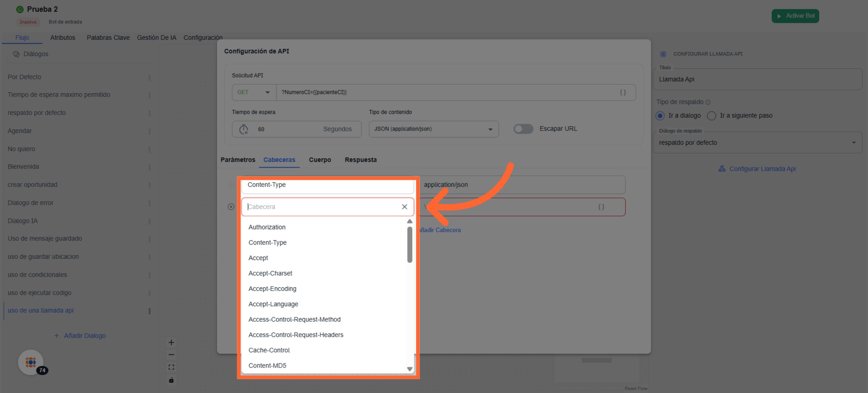Open the GET method dropdown
The image size is (868, 393).
coord(254,92)
